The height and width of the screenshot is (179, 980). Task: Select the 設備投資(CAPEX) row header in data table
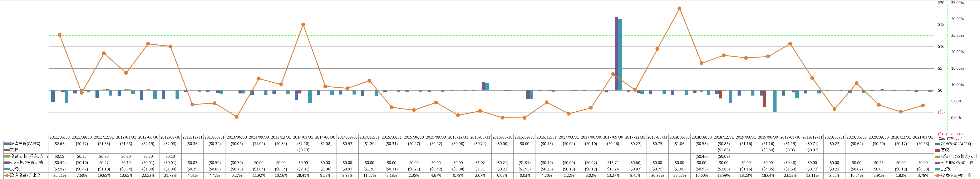[x=25, y=144]
